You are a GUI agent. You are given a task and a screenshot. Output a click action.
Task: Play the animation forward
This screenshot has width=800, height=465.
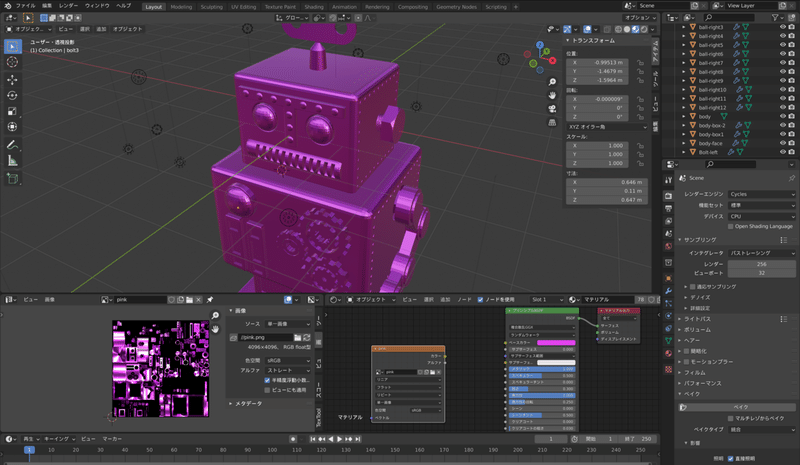coord(339,439)
